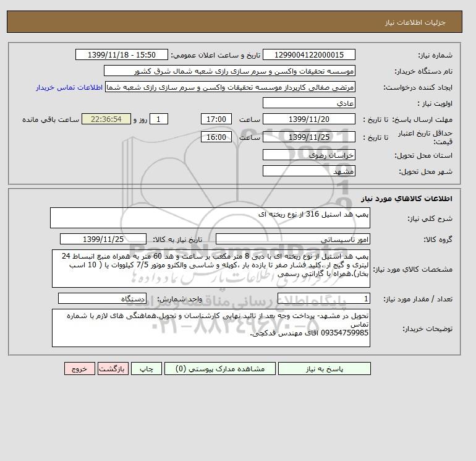Screen dimensions: 476x461
Task: Click the شماره نیاز label
Action: pos(435,55)
